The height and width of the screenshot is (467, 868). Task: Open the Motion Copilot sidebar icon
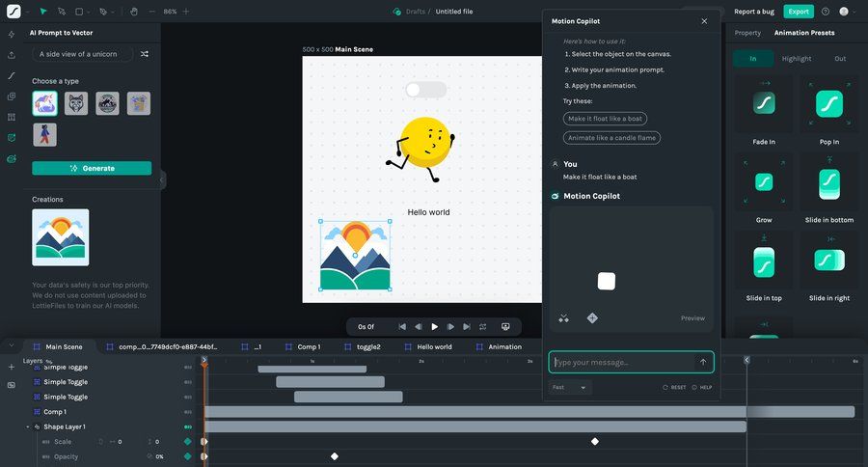[11, 159]
